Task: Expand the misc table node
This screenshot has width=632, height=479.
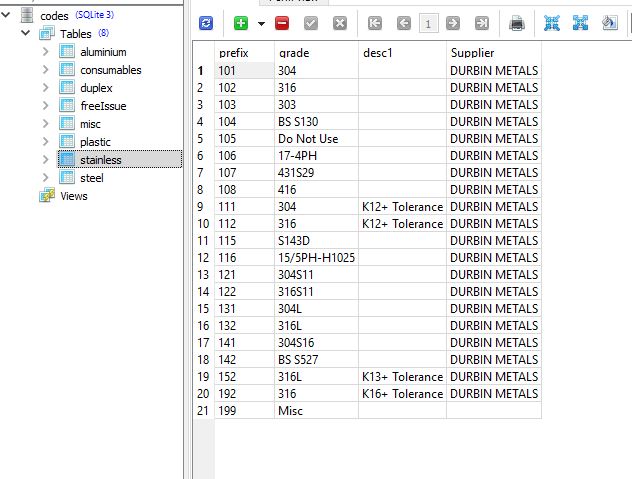Action: [46, 123]
